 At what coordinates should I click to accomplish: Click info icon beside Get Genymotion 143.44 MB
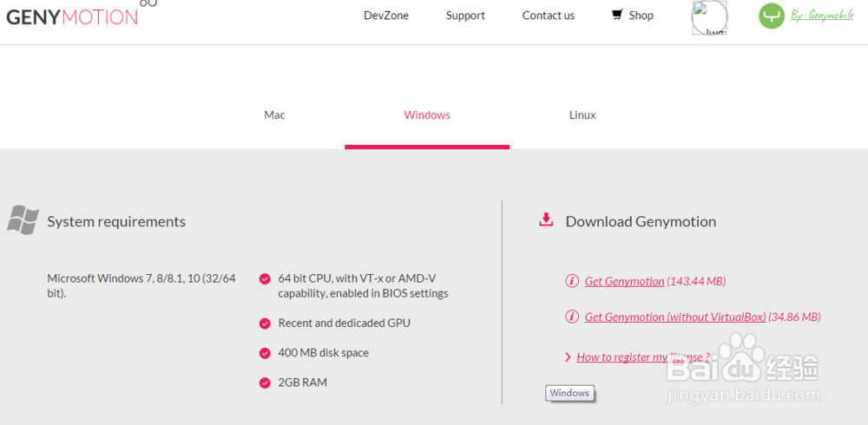tap(571, 281)
